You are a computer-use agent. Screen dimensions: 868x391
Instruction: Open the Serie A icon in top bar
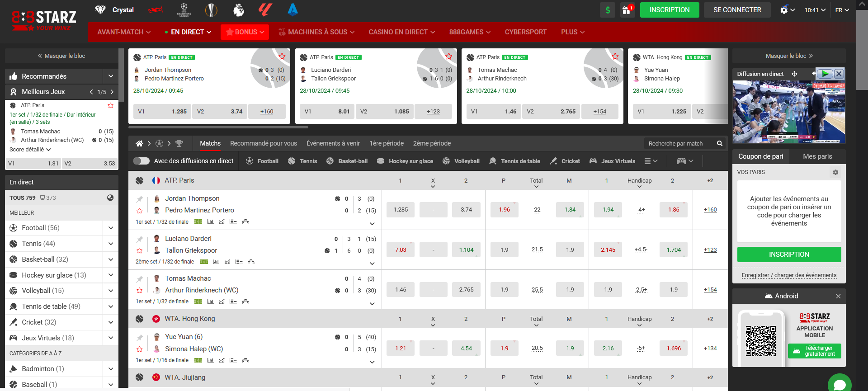(x=292, y=10)
